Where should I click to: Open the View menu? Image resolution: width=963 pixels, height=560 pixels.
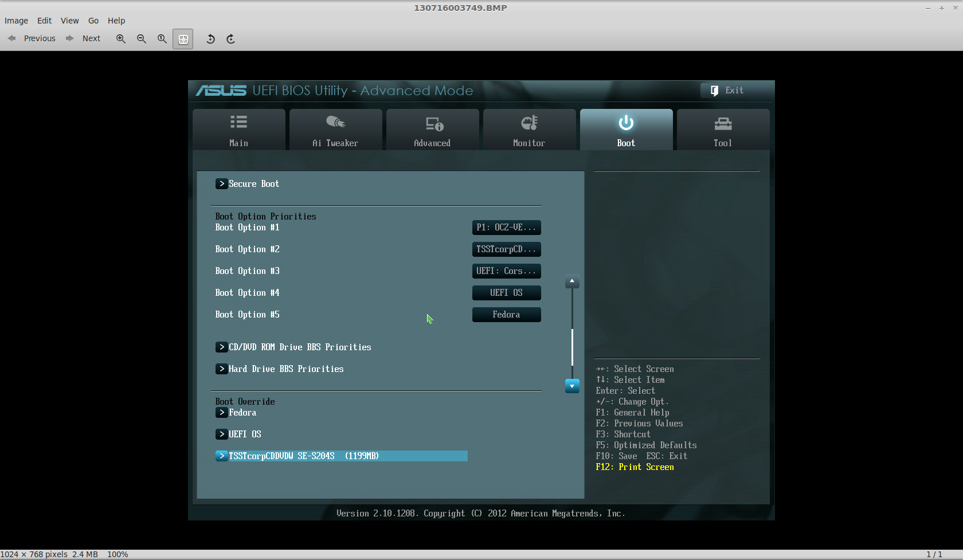pos(70,21)
